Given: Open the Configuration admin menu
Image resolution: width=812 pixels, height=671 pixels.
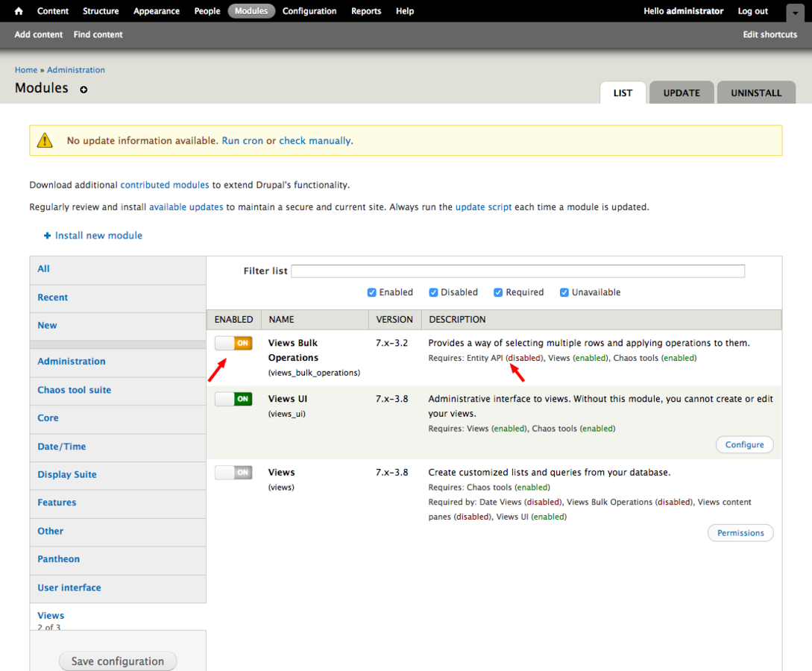Looking at the screenshot, I should point(309,11).
